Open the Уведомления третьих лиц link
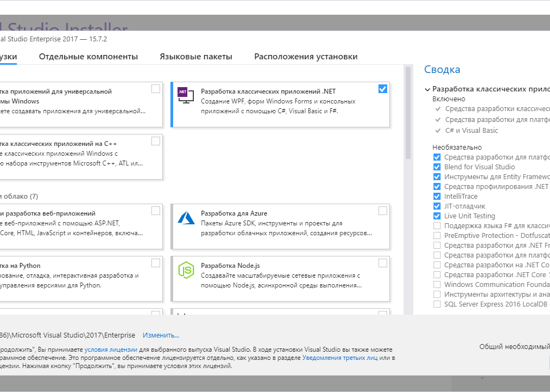This screenshot has height=392, width=550. tap(340, 358)
